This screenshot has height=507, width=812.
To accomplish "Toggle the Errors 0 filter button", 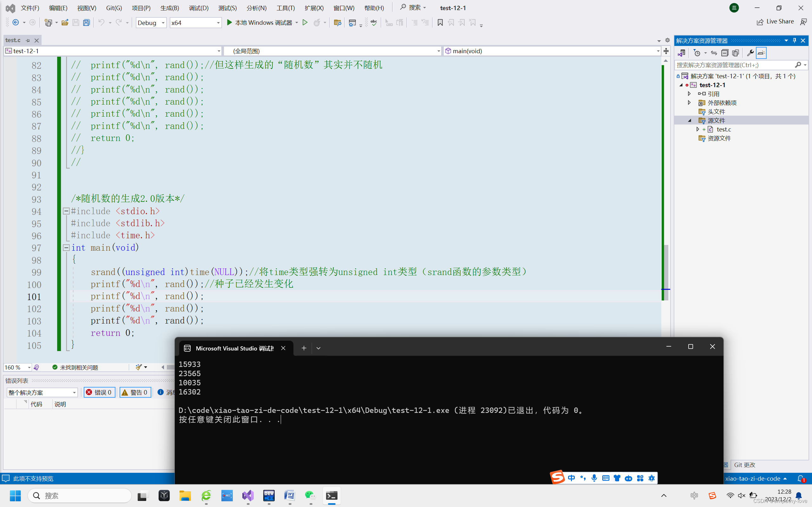I will coord(100,392).
